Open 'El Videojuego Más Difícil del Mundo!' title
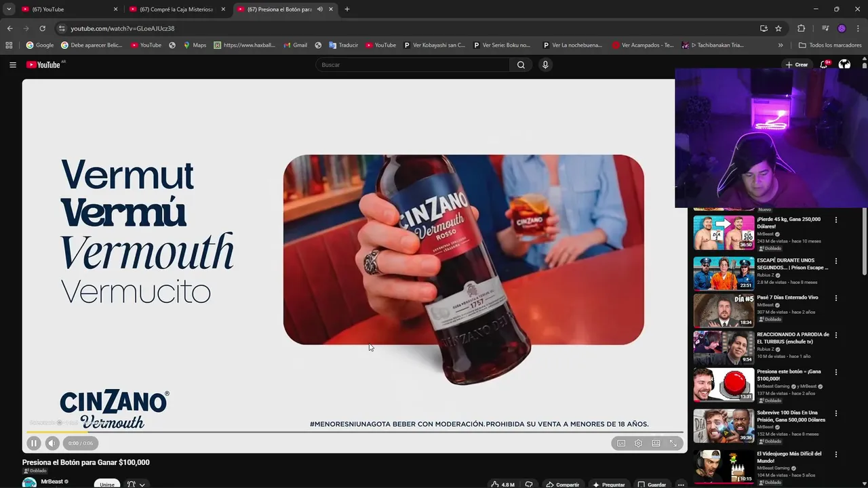 tap(789, 457)
